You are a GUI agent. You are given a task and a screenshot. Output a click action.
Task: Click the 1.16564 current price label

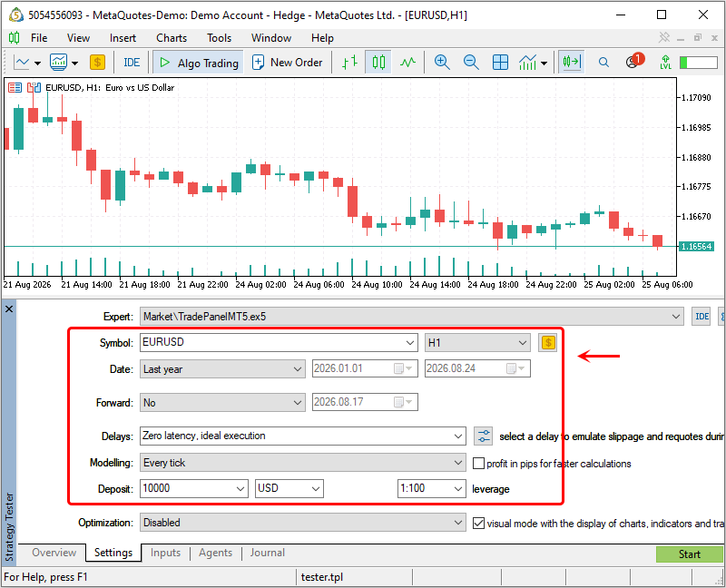coord(696,246)
